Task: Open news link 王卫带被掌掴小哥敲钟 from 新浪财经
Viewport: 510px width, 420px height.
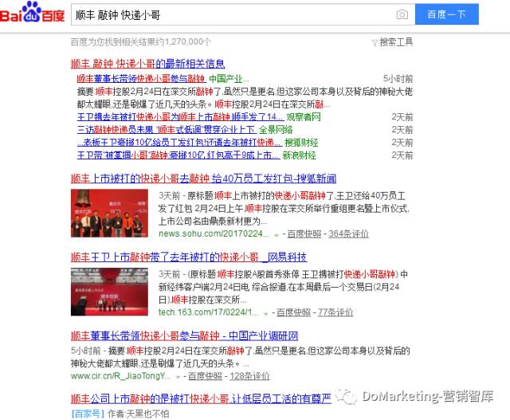Action: coord(178,155)
